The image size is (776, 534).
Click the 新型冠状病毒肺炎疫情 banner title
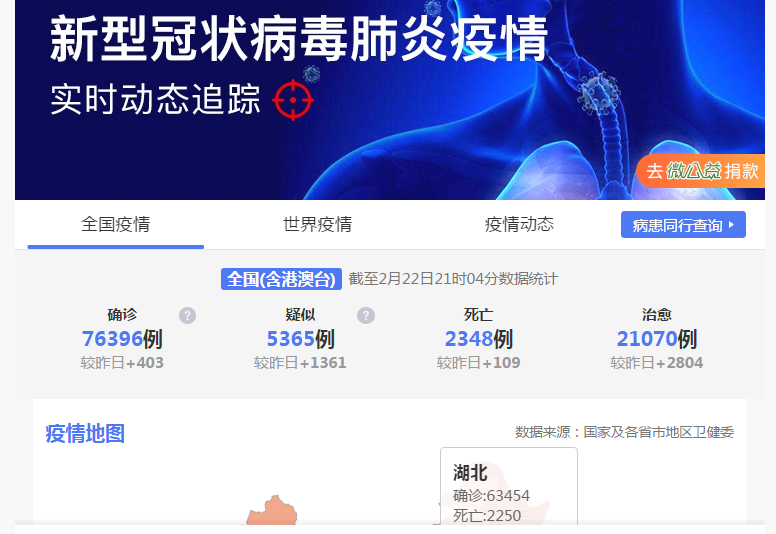(299, 41)
